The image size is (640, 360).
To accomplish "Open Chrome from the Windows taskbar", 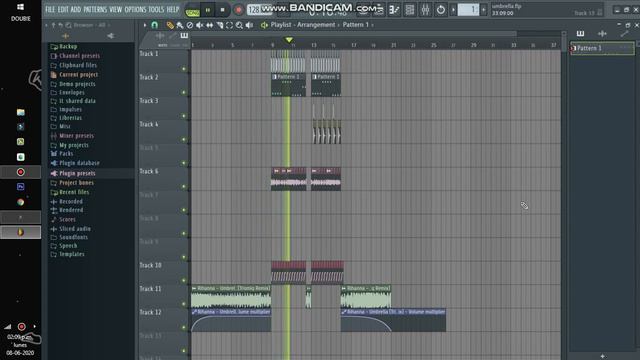I will (20, 202).
